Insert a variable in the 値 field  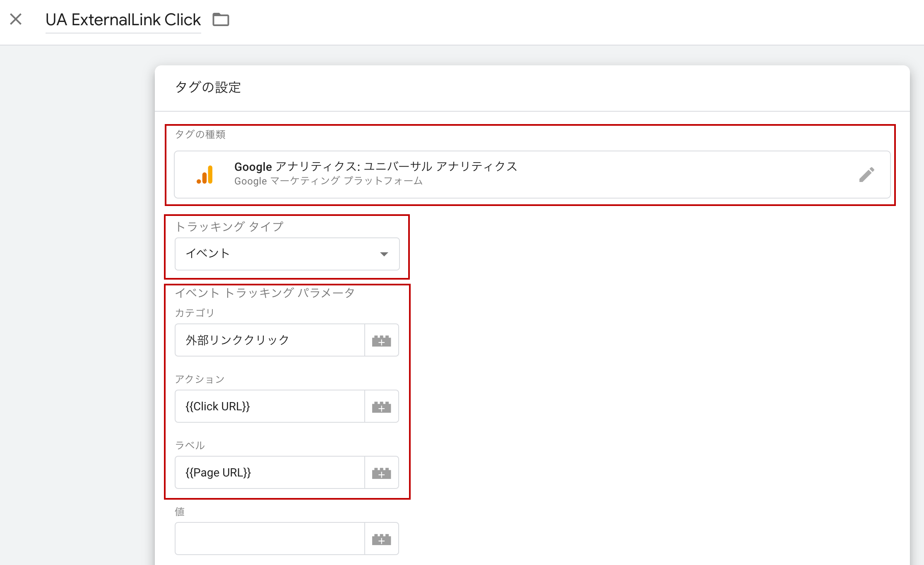point(381,539)
